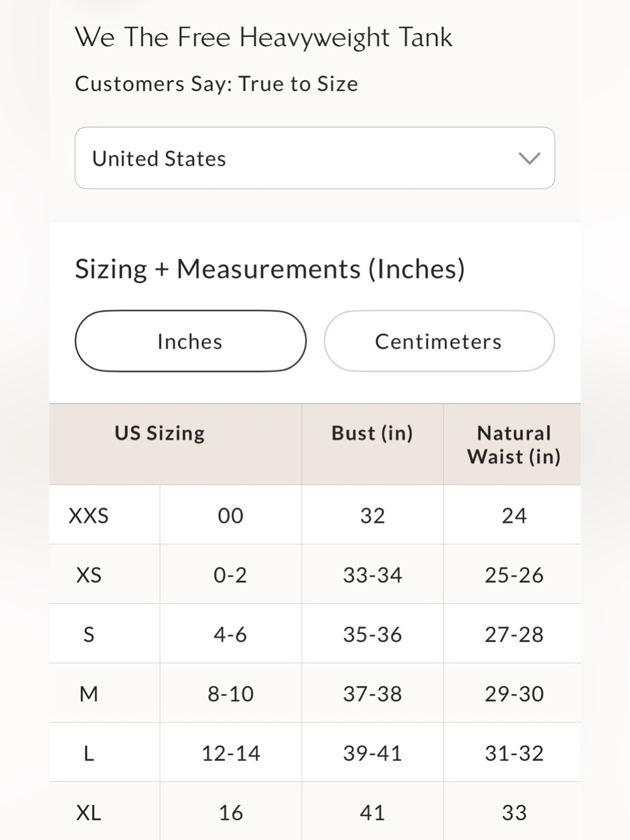The height and width of the screenshot is (840, 630).
Task: Click the 12-14 numeric size cell
Action: tap(231, 753)
